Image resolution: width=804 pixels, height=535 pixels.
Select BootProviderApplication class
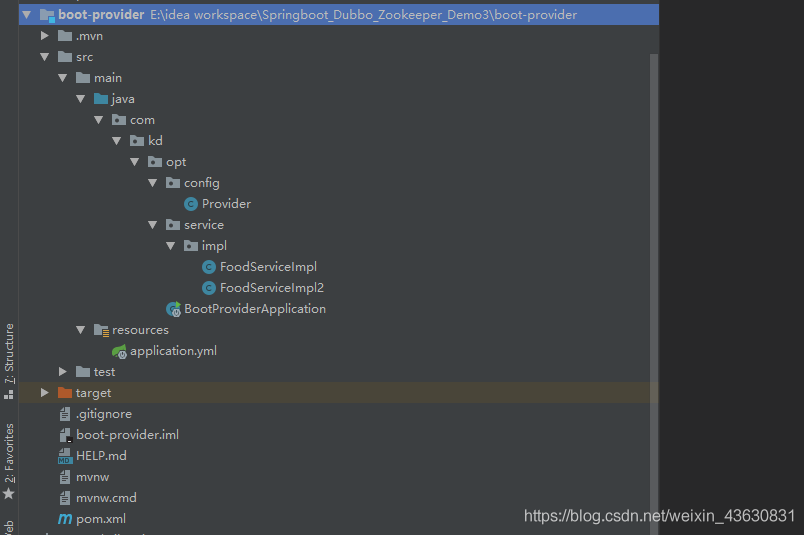pyautogui.click(x=255, y=309)
